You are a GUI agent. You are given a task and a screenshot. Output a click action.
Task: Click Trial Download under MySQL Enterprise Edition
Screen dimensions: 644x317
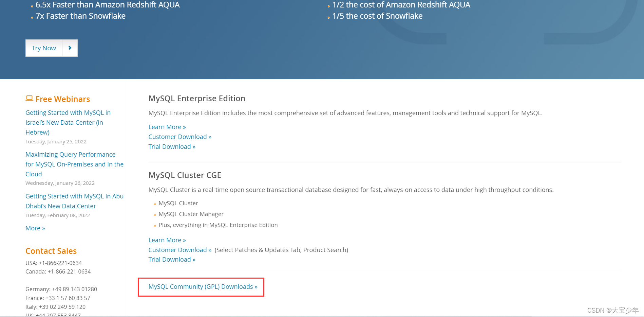pyautogui.click(x=172, y=146)
